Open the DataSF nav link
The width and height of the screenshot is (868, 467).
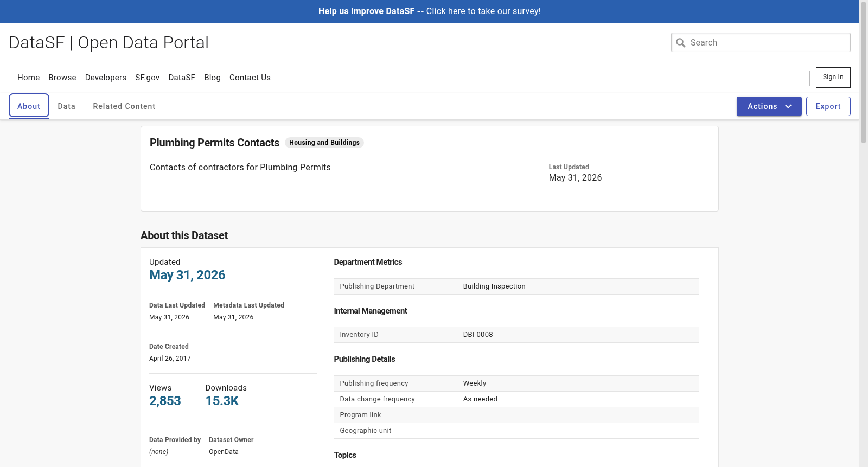182,78
